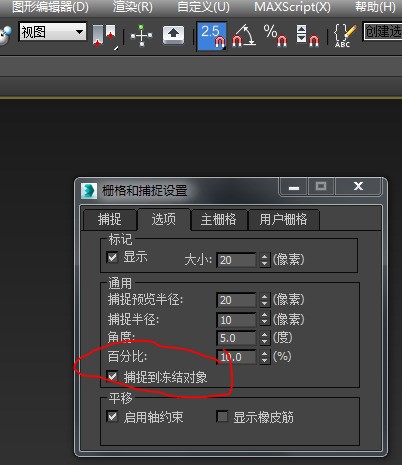Toggle the 2.5D Snaps tool
The height and width of the screenshot is (465, 402).
coord(212,36)
